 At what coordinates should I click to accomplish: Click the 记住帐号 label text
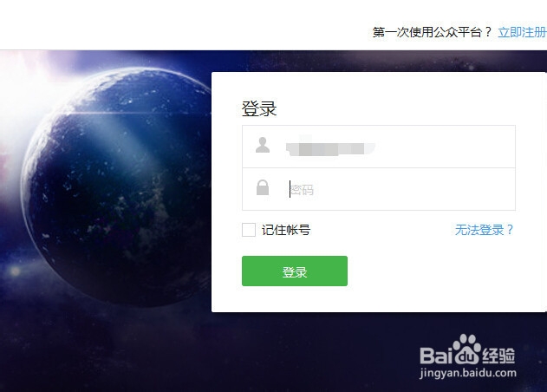(286, 230)
